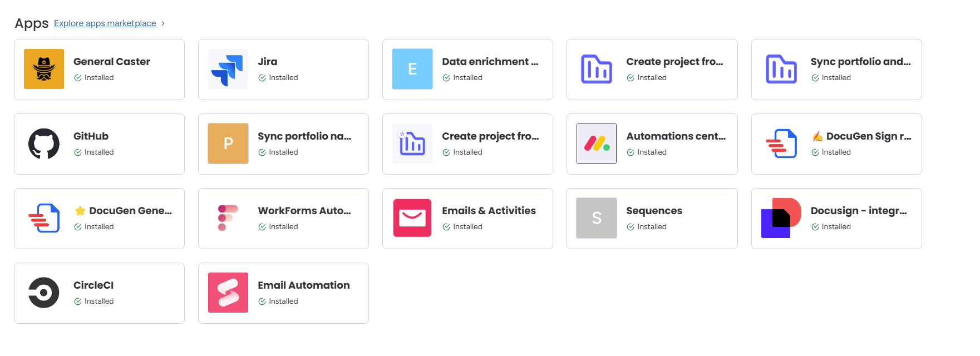Viewport: 980px width, 356px height.
Task: Open the Sync portfolio na... title
Action: [304, 136]
